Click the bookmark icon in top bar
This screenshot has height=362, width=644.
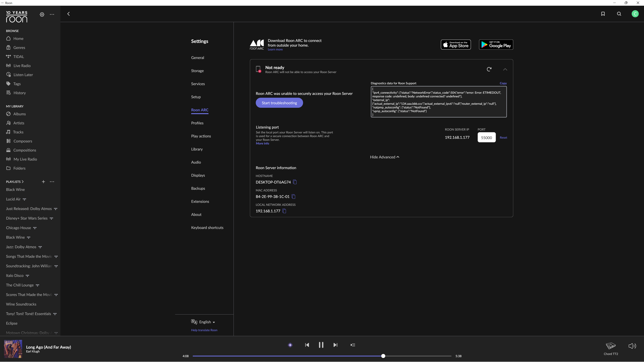pos(603,14)
